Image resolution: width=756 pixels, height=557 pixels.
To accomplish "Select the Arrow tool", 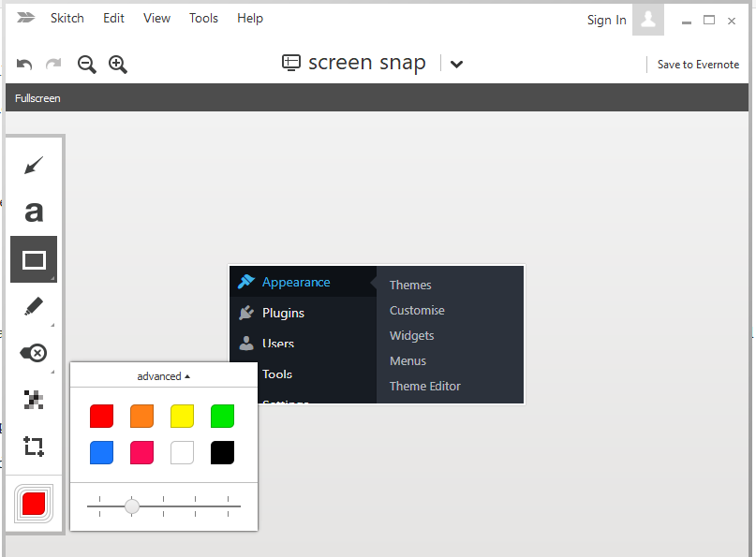I will [x=34, y=166].
